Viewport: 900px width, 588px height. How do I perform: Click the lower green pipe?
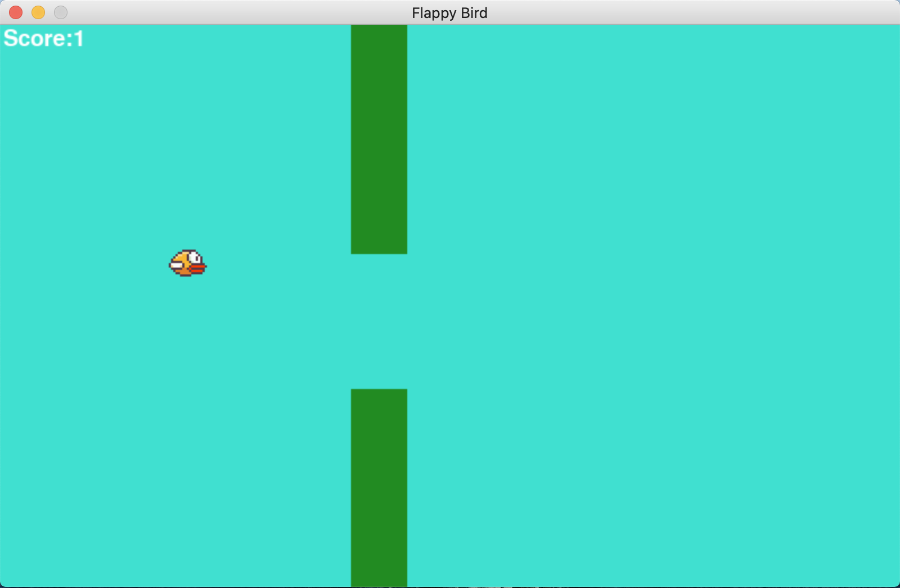[x=379, y=488]
